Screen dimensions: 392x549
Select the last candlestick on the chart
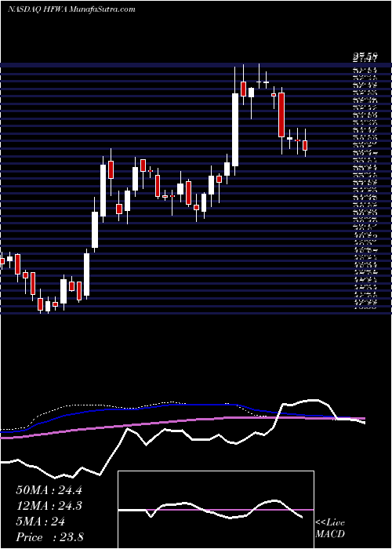coord(305,143)
